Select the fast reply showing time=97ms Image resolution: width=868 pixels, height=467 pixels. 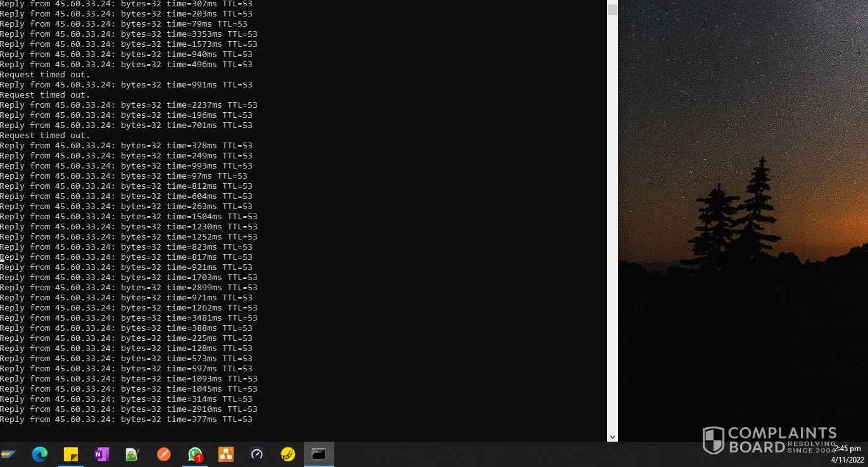(x=123, y=176)
